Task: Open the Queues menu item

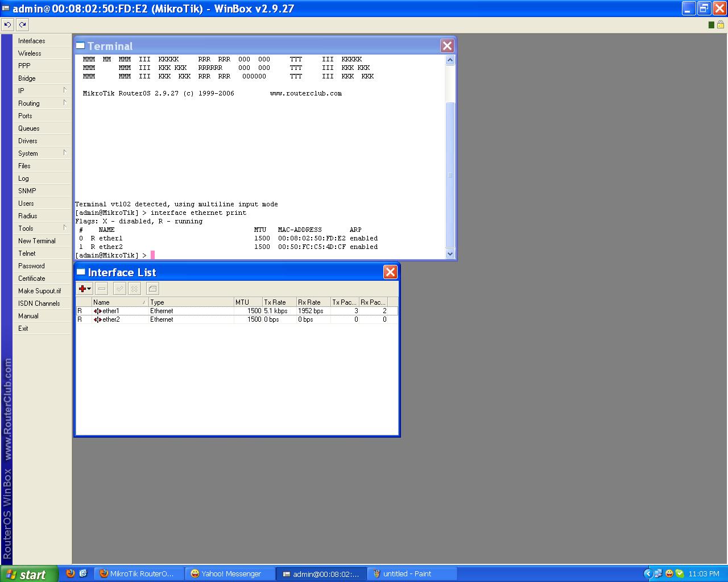Action: click(x=42, y=128)
